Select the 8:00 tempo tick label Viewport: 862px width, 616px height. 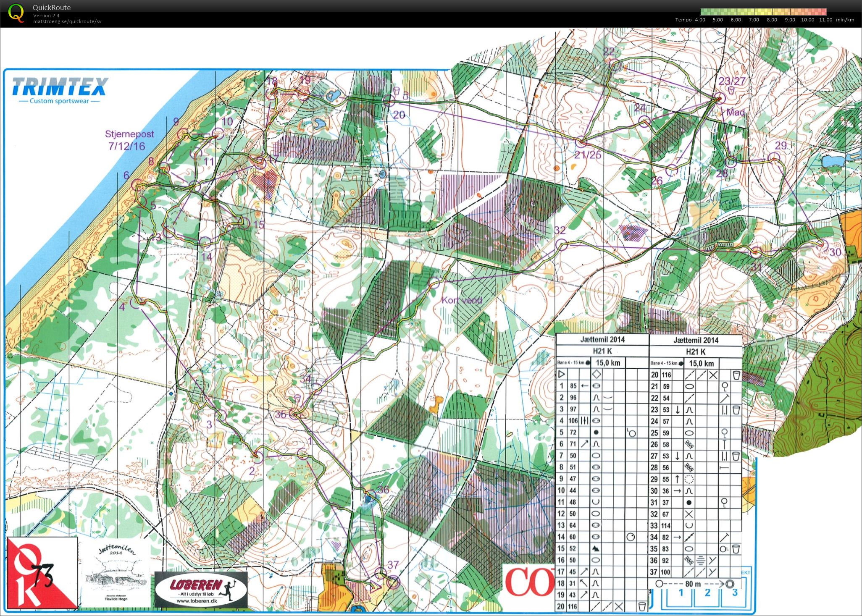coord(772,20)
